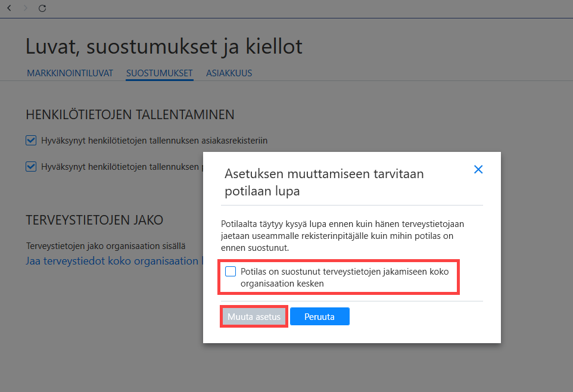Open the MARKKINOINTILUVAT tab
The height and width of the screenshot is (392, 573).
(x=70, y=73)
